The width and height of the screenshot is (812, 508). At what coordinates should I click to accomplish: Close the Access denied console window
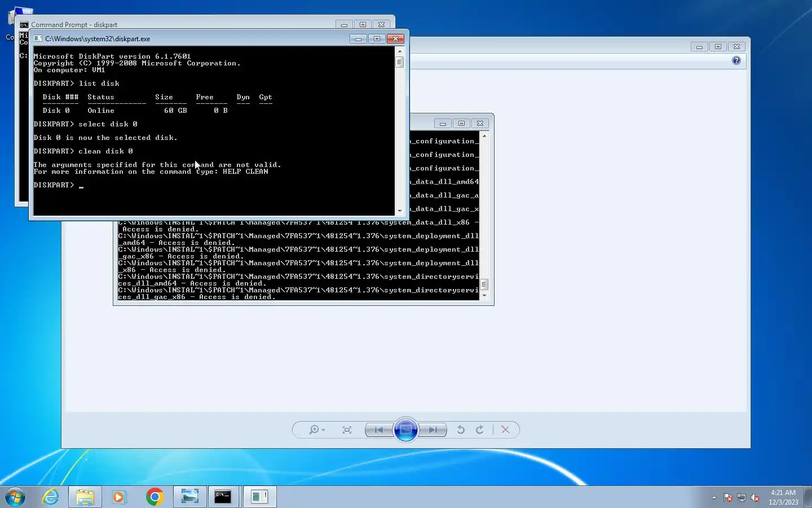click(480, 124)
